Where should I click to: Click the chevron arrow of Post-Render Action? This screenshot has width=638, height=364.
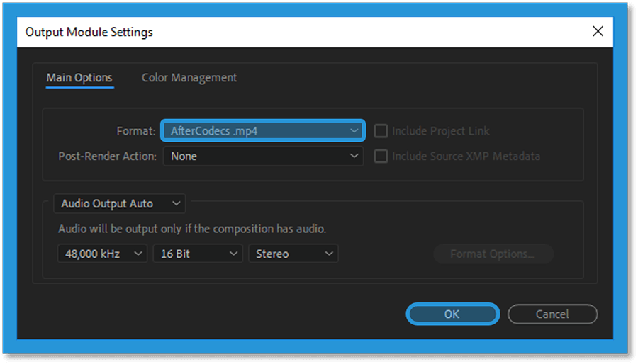[354, 156]
